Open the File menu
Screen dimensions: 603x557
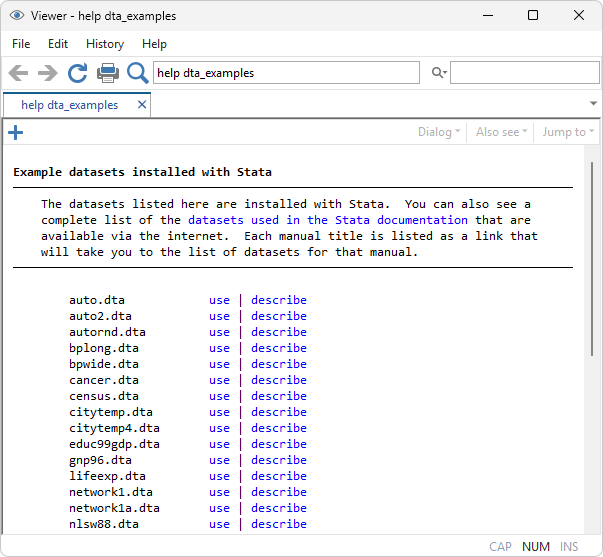(x=22, y=44)
